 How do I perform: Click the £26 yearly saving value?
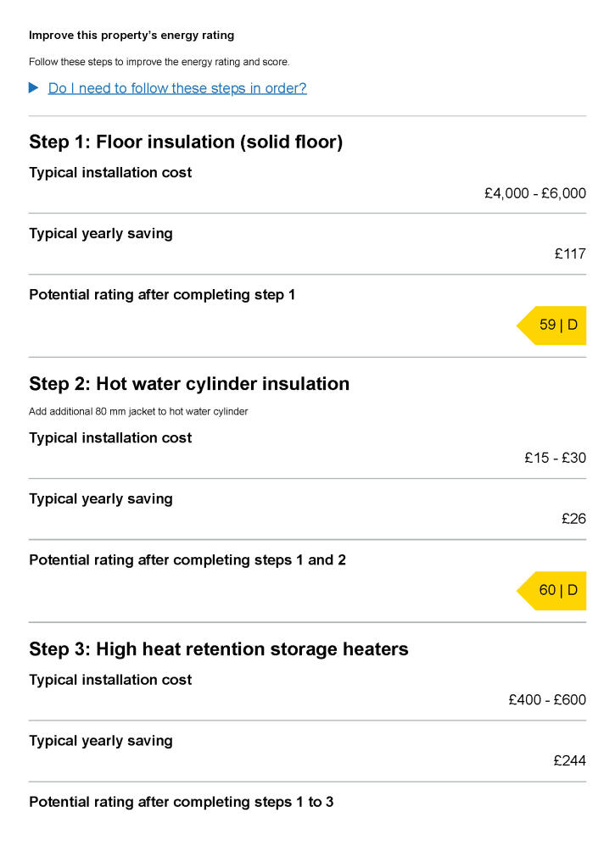click(x=573, y=519)
